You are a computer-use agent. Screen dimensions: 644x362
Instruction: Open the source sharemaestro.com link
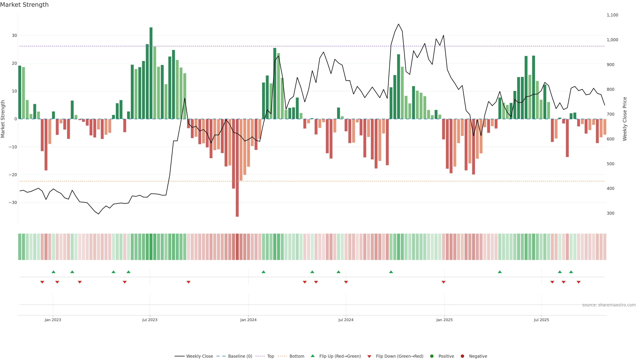click(x=609, y=305)
